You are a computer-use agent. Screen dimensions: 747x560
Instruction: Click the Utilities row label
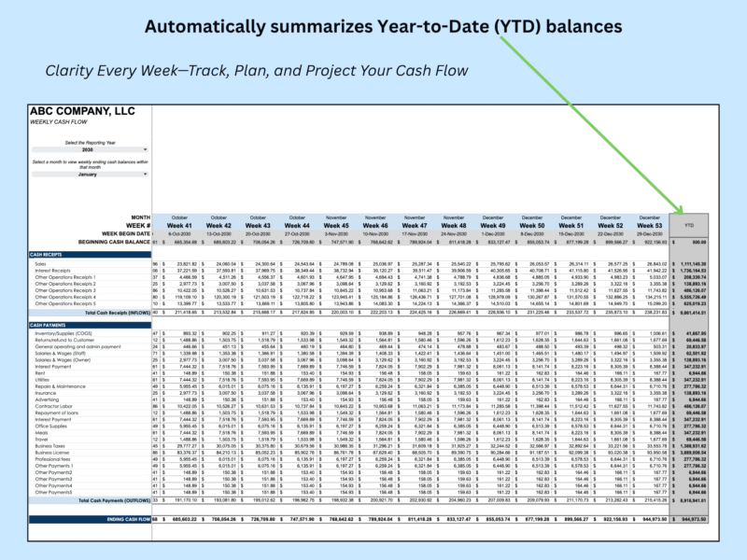(x=42, y=380)
